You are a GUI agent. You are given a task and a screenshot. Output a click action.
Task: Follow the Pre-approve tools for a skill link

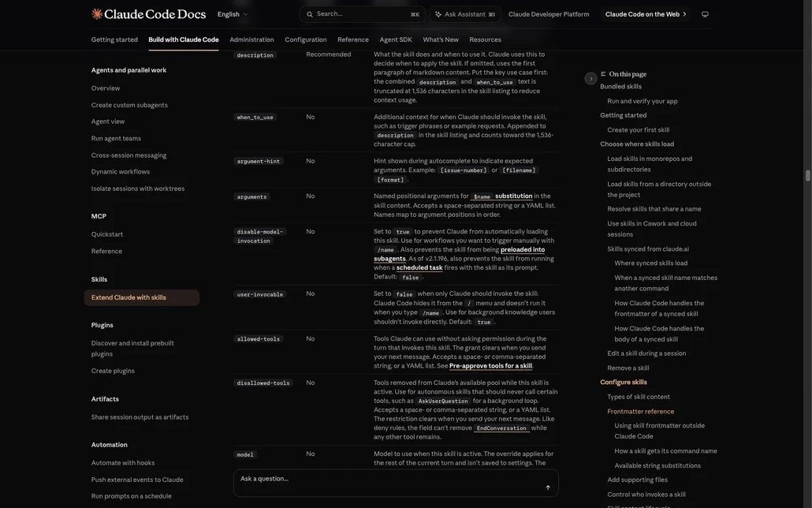[x=491, y=366]
